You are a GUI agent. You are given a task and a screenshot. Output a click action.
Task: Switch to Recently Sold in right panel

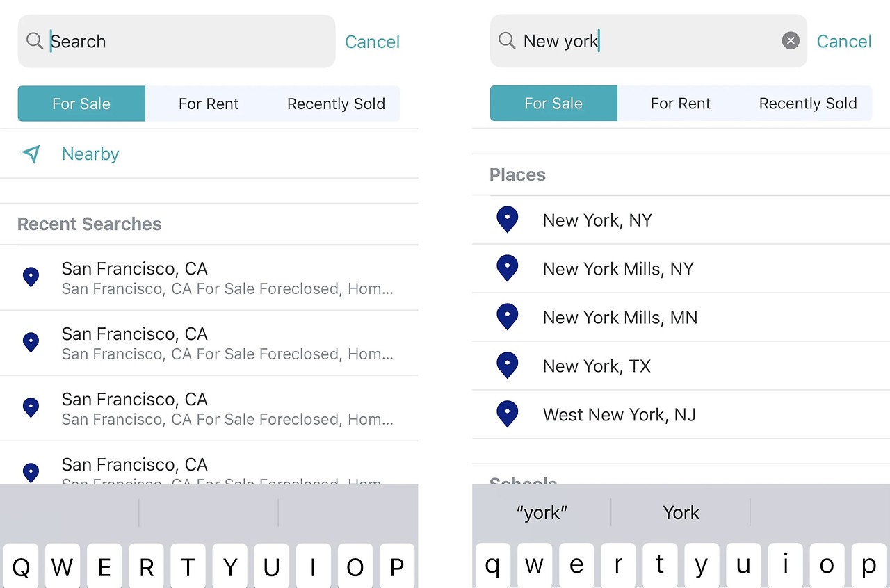click(808, 104)
